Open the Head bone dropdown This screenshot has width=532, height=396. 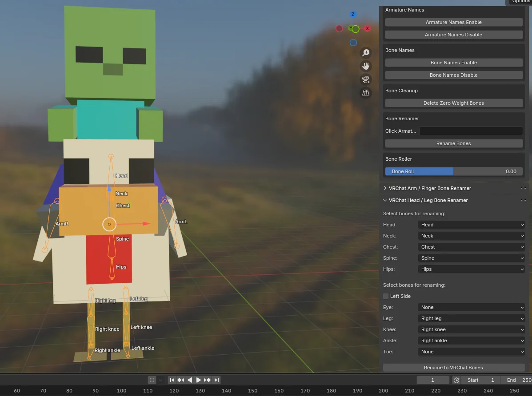(x=471, y=225)
